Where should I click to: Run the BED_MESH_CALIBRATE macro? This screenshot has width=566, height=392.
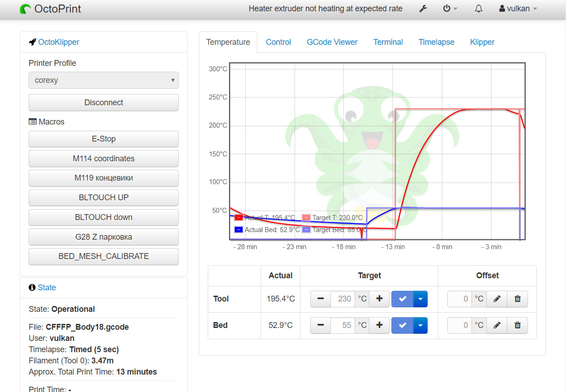[103, 257]
